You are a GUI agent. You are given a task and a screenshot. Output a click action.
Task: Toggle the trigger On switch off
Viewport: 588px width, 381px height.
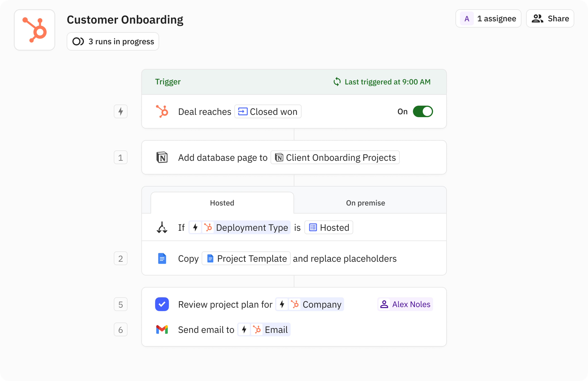pos(423,112)
